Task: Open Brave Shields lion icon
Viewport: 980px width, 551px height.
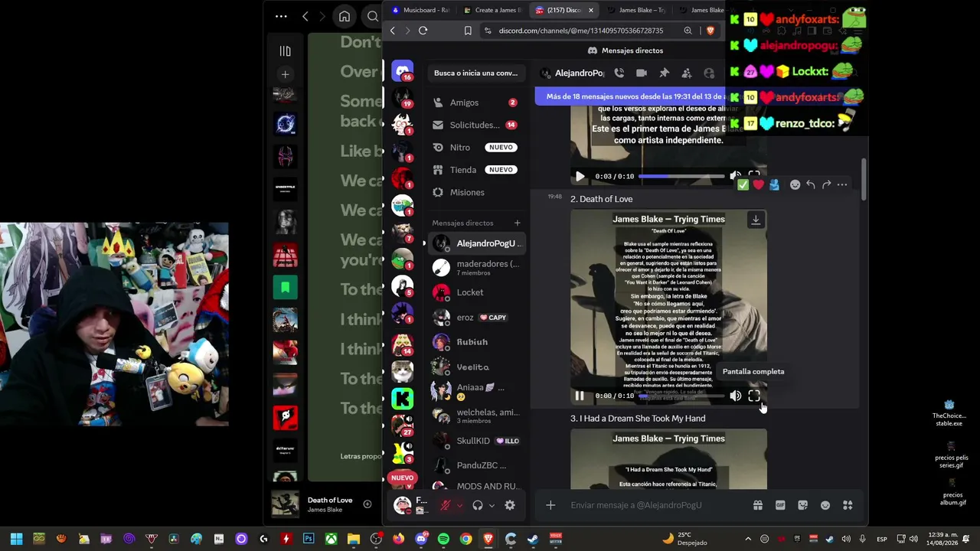Action: tap(710, 31)
